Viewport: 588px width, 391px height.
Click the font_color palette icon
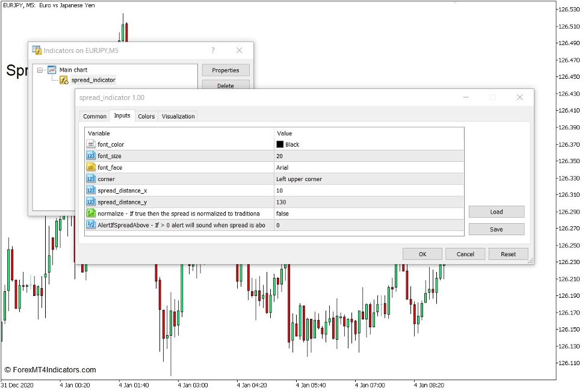[x=91, y=144]
